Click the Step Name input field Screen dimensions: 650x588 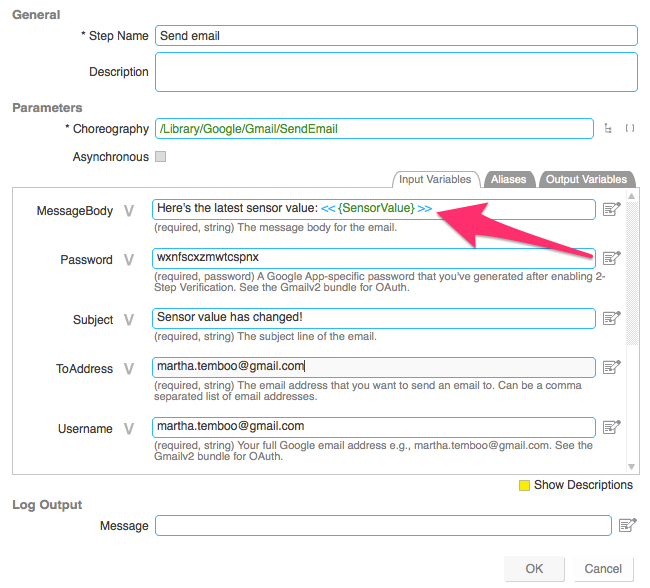[396, 36]
